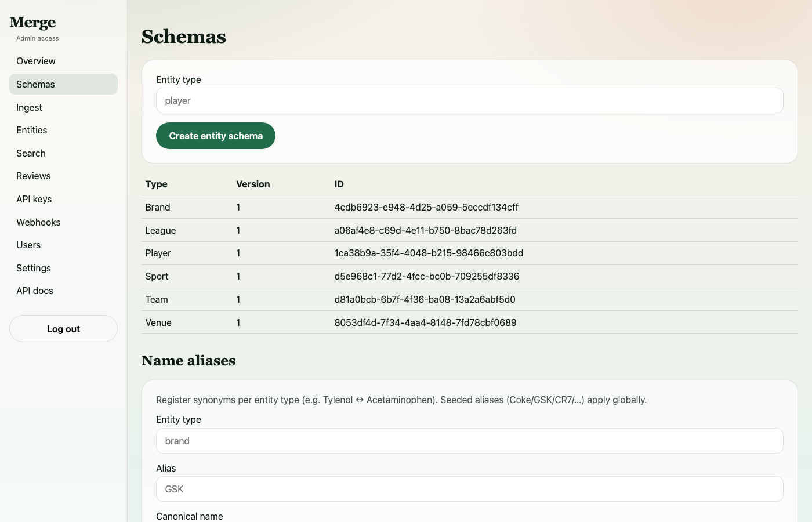Go to the Ingest page

pyautogui.click(x=63, y=107)
